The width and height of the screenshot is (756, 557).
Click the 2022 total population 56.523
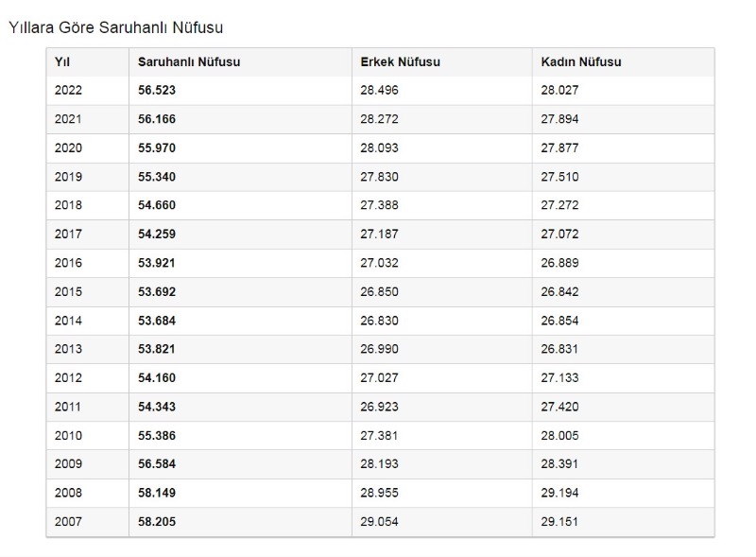[157, 90]
